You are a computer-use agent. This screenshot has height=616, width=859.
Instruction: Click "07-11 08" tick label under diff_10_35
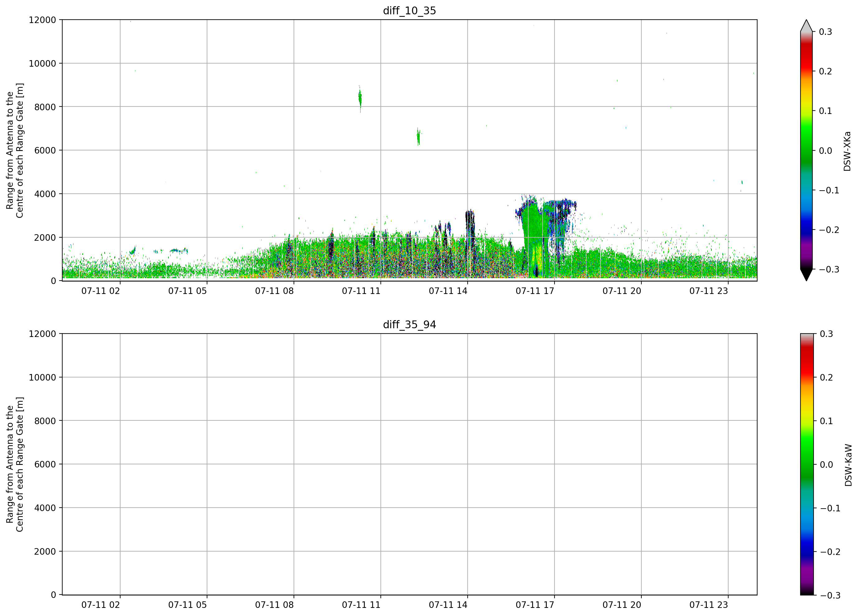click(x=274, y=291)
